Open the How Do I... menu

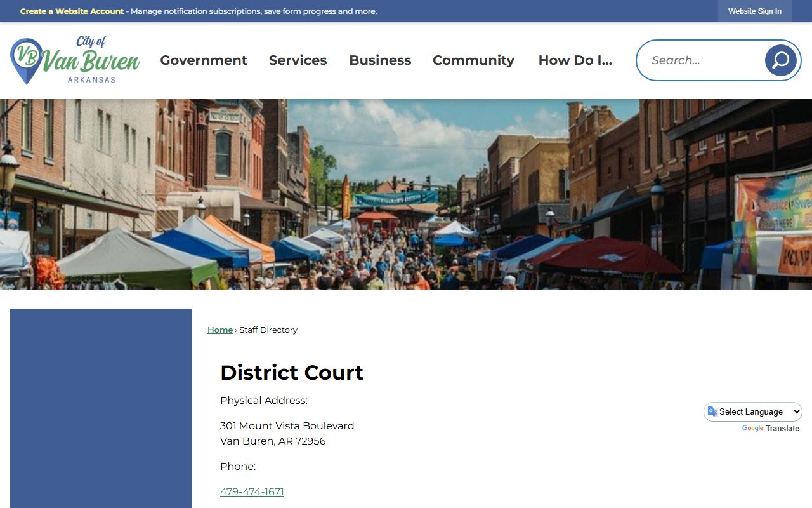(x=575, y=60)
